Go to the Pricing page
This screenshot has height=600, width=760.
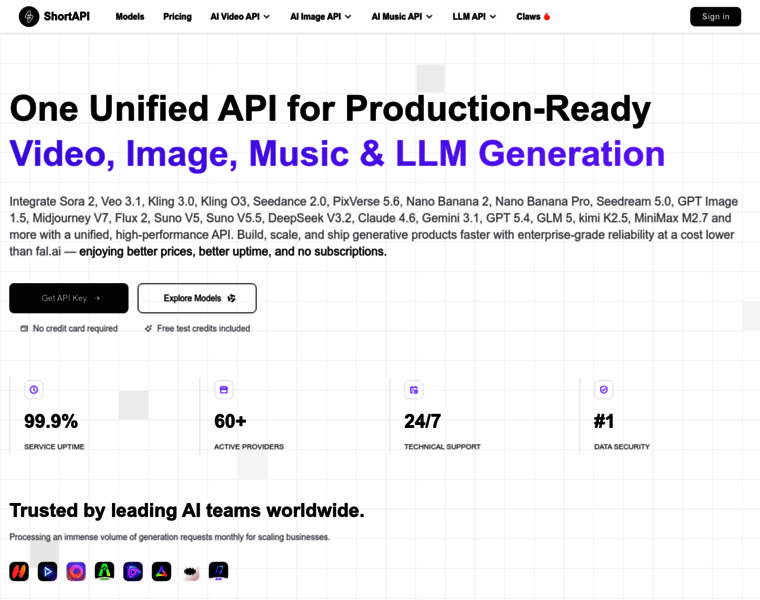pos(177,16)
